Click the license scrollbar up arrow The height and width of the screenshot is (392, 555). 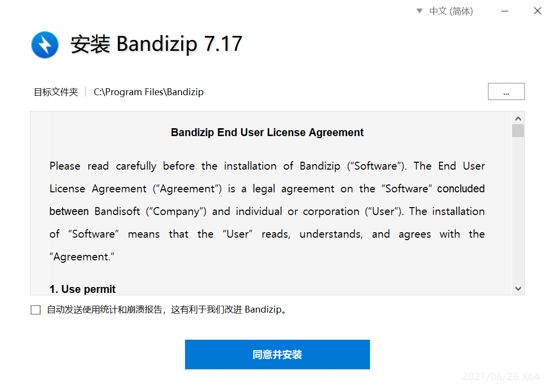(518, 118)
